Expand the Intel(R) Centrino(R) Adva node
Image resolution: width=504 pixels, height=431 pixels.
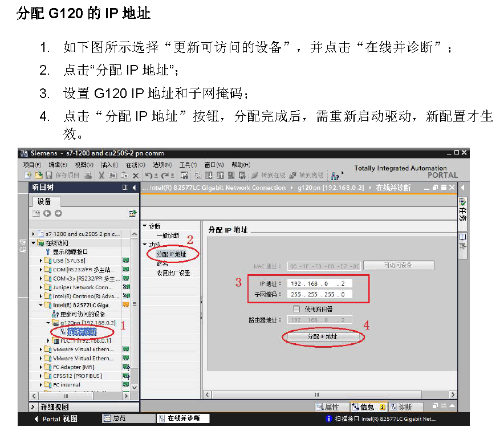point(40,296)
